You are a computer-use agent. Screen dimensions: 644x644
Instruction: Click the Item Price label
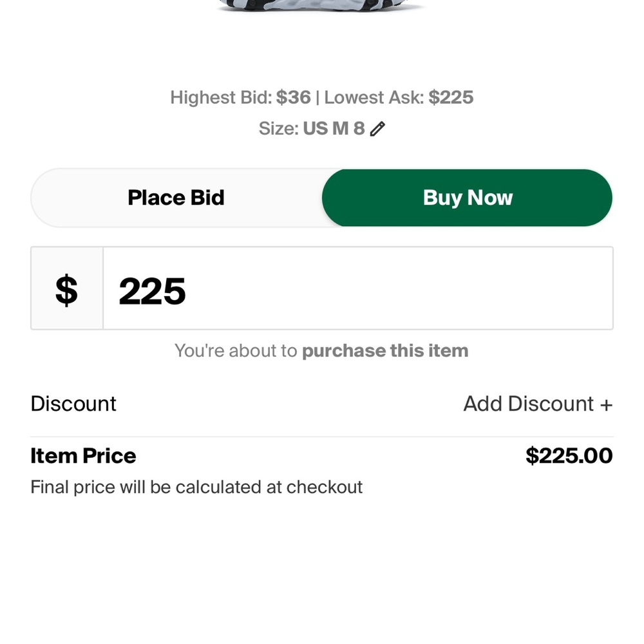click(83, 456)
